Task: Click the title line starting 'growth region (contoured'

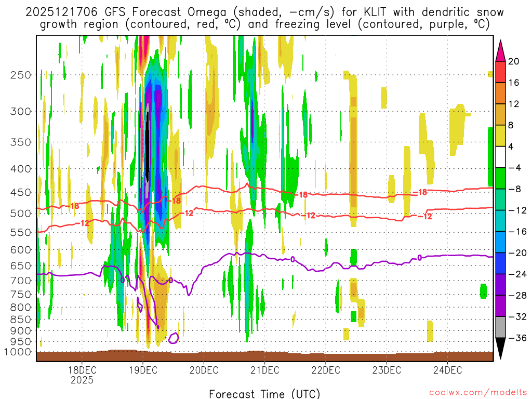Action: pos(264,24)
